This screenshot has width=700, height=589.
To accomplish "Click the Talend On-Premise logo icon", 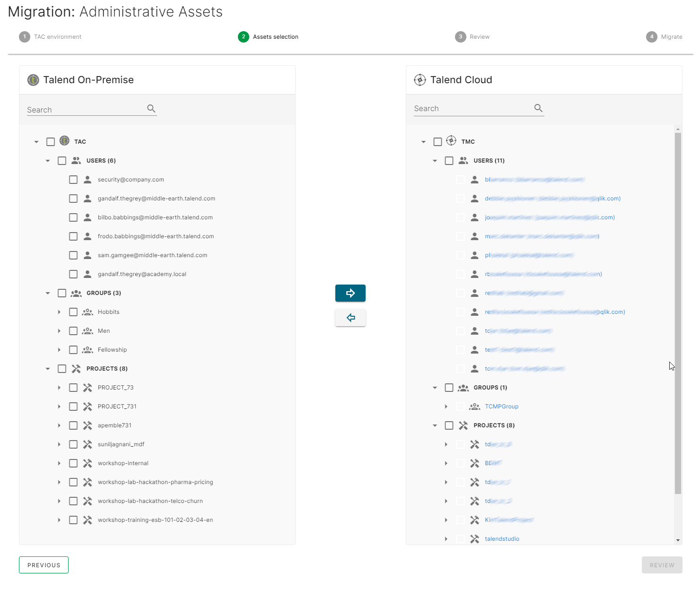I will click(x=33, y=80).
